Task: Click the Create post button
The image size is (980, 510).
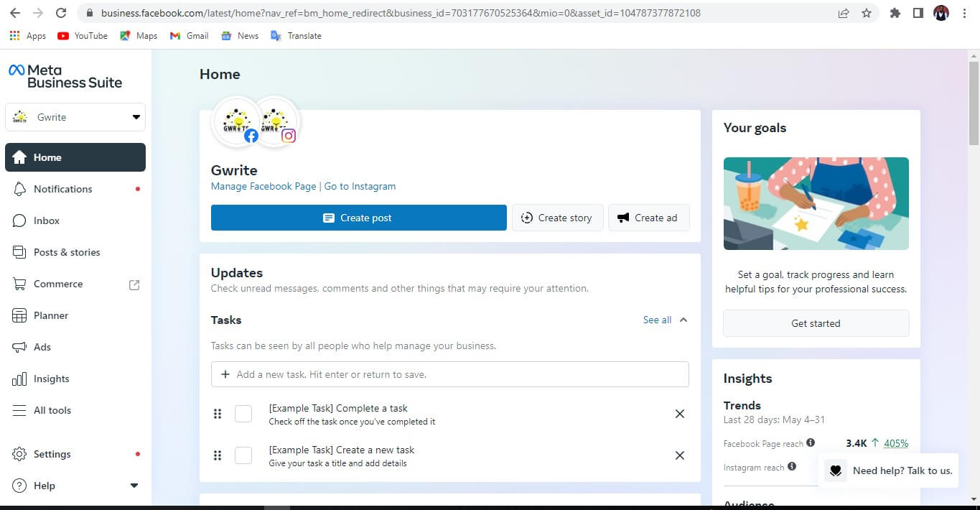Action: pyautogui.click(x=358, y=218)
